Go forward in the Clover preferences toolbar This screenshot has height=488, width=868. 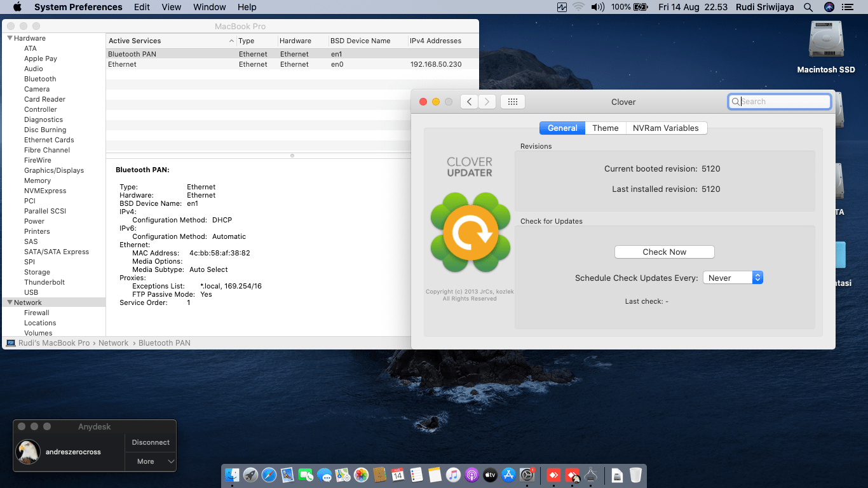pos(487,102)
